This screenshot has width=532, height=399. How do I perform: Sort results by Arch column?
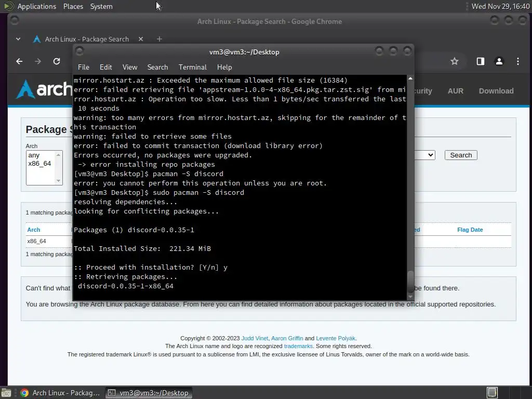point(34,230)
